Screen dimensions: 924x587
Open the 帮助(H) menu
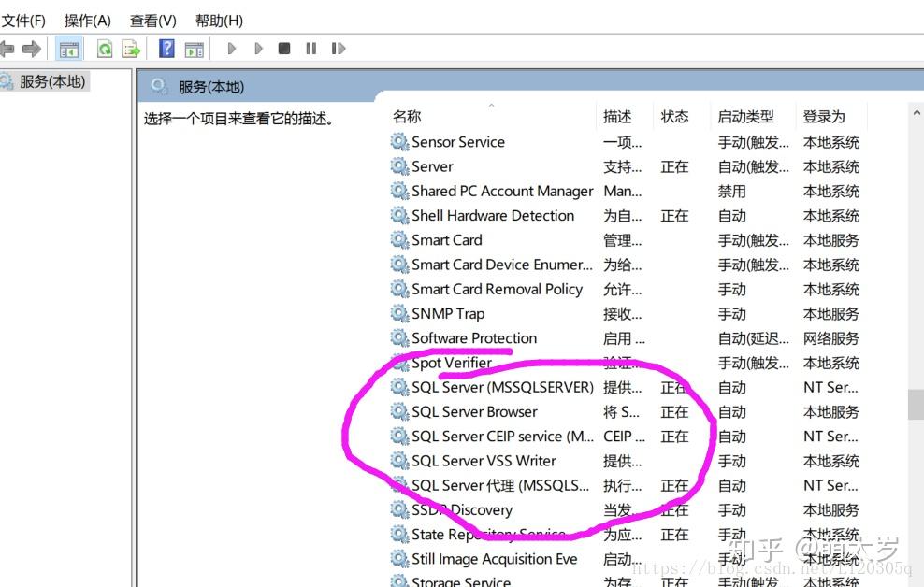[x=219, y=20]
